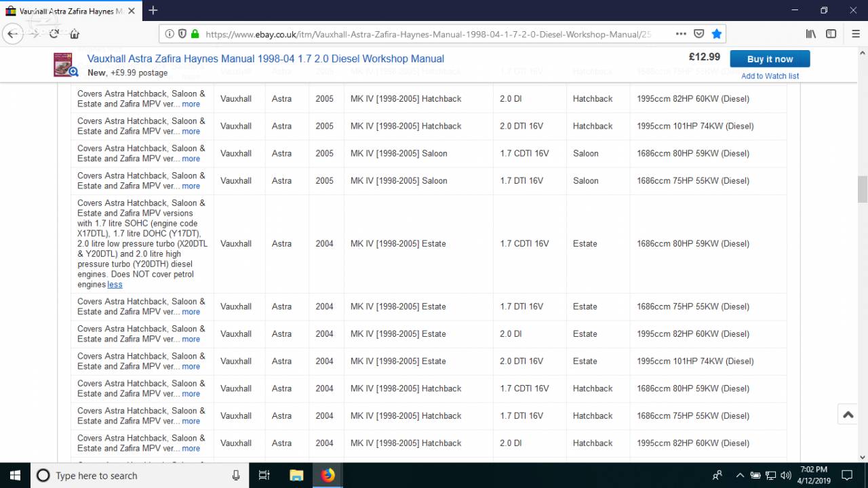This screenshot has width=868, height=488.
Task: Open Windows Start menu
Action: pyautogui.click(x=15, y=475)
